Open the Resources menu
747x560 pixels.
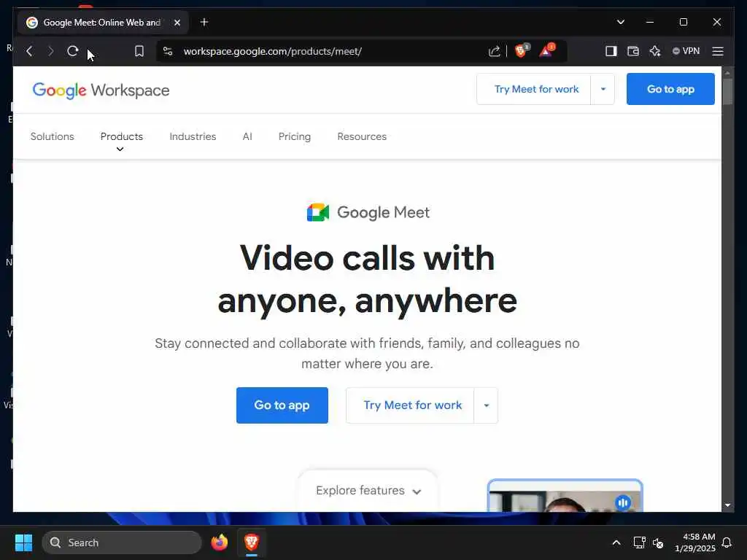[362, 136]
